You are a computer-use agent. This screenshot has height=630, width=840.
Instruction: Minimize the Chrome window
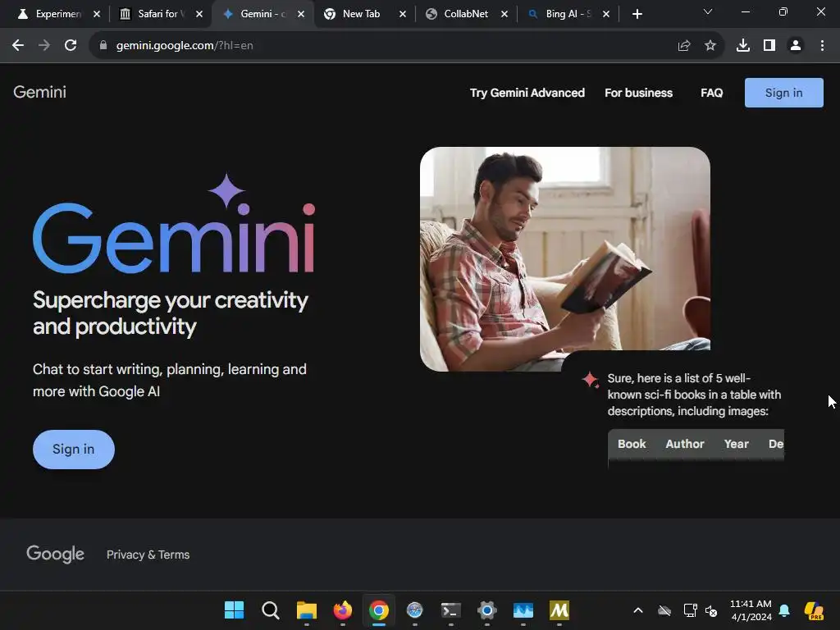coord(745,11)
